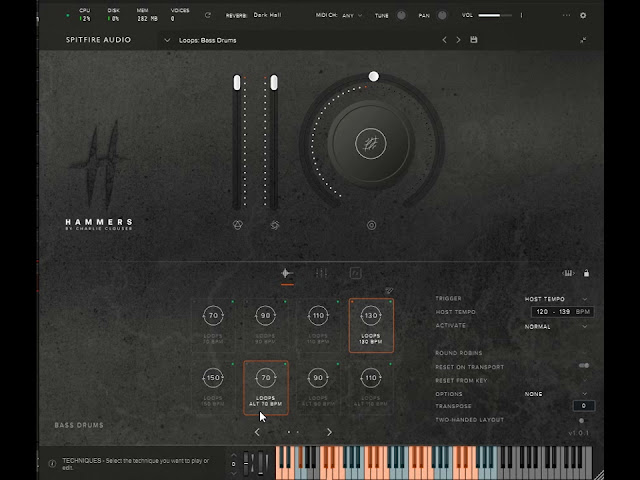Image resolution: width=640 pixels, height=480 pixels.
Task: Save preset with the floppy disk icon
Action: (x=473, y=40)
